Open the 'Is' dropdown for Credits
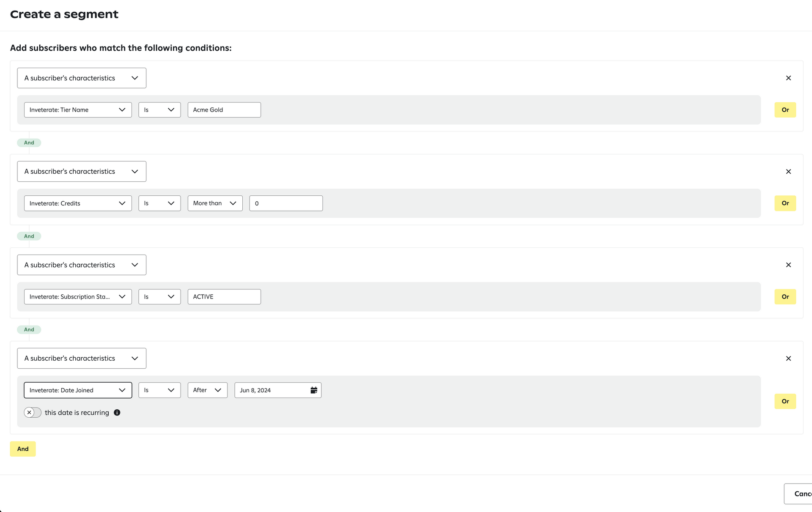This screenshot has height=512, width=812. point(159,203)
